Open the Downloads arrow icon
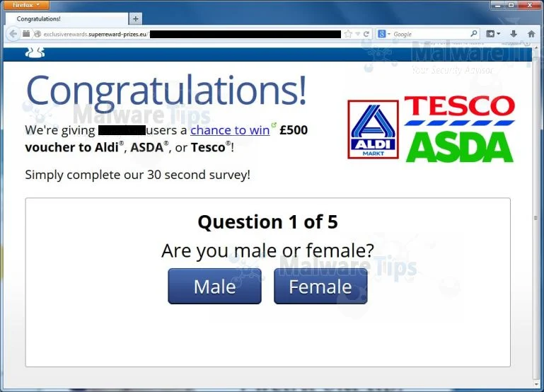Image resolution: width=544 pixels, height=392 pixels. 514,34
